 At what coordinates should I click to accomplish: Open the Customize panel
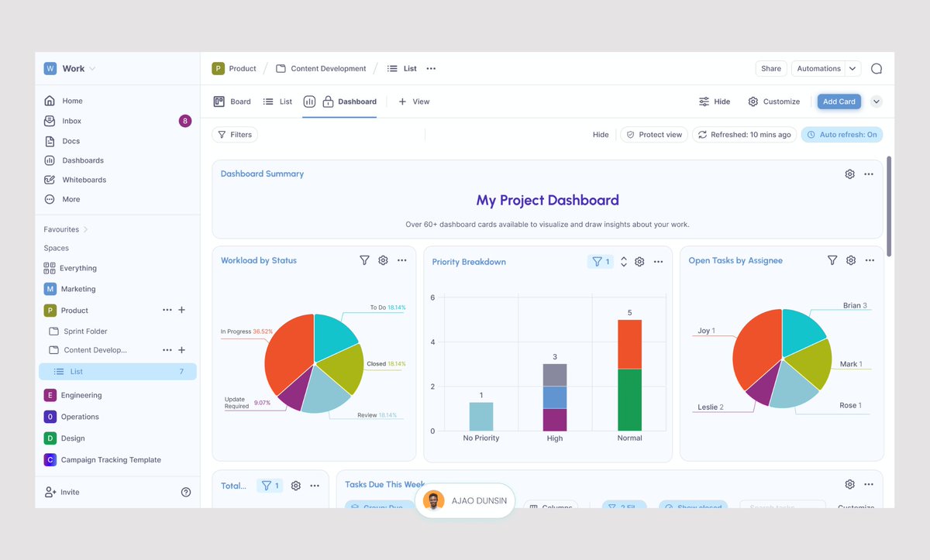pos(773,101)
